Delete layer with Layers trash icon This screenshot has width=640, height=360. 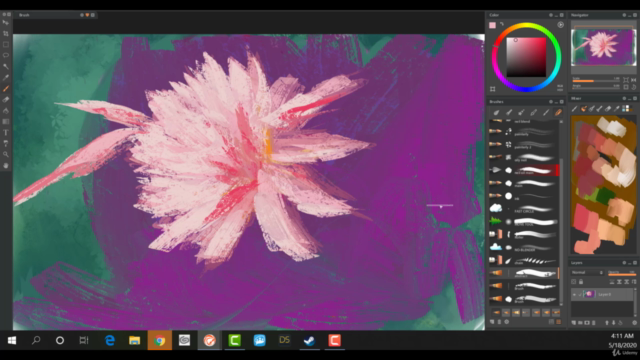click(x=593, y=323)
